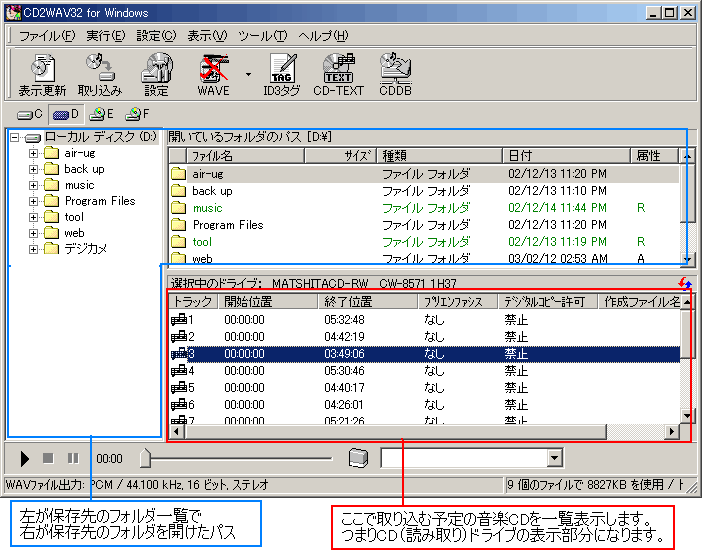The width and height of the screenshot is (702, 555).
Task: Switch to drive C button
Action: (31, 114)
